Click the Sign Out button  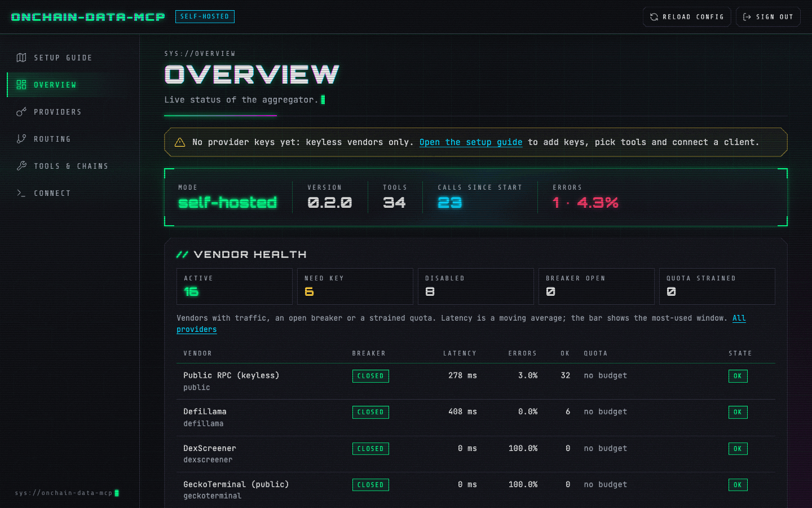coord(768,17)
